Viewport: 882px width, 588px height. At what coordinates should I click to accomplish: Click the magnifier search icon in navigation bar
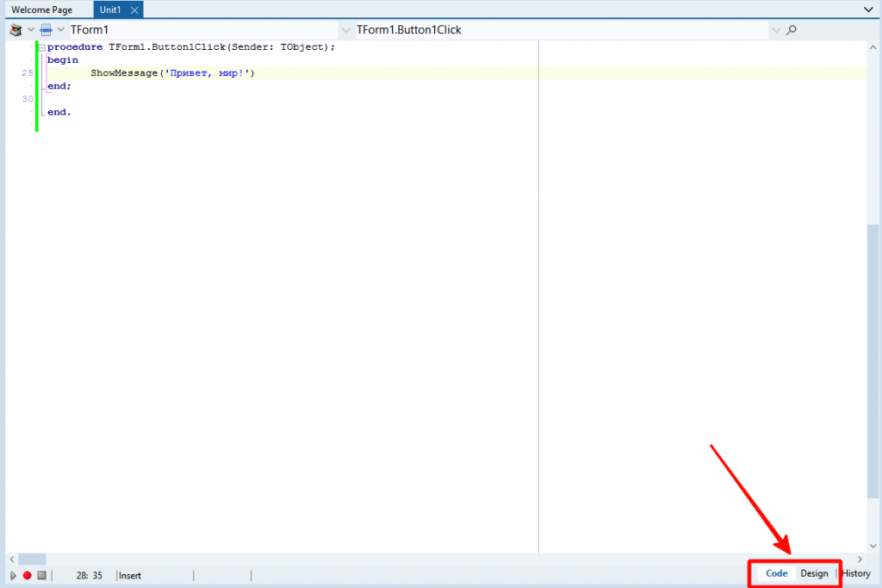click(792, 30)
